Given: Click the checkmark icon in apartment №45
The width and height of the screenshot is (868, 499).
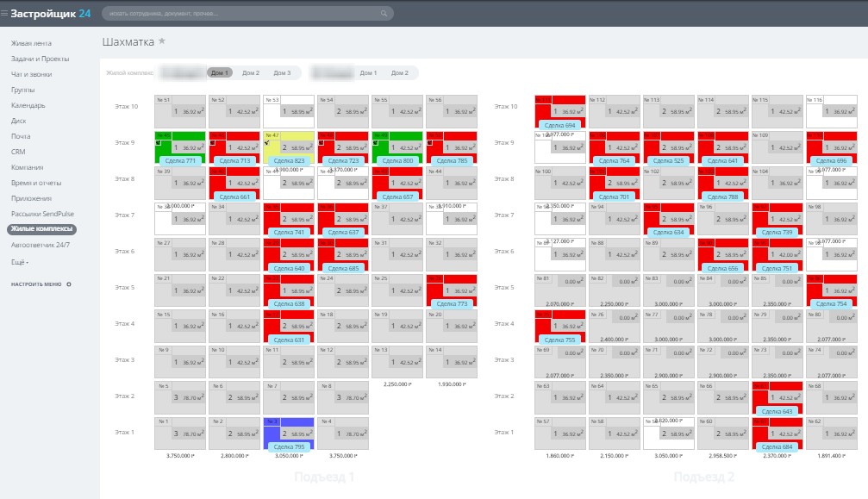Looking at the screenshot, I should (x=159, y=143).
